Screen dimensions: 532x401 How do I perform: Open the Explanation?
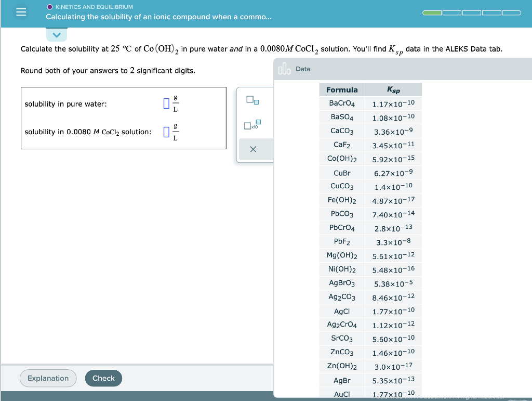click(x=48, y=378)
